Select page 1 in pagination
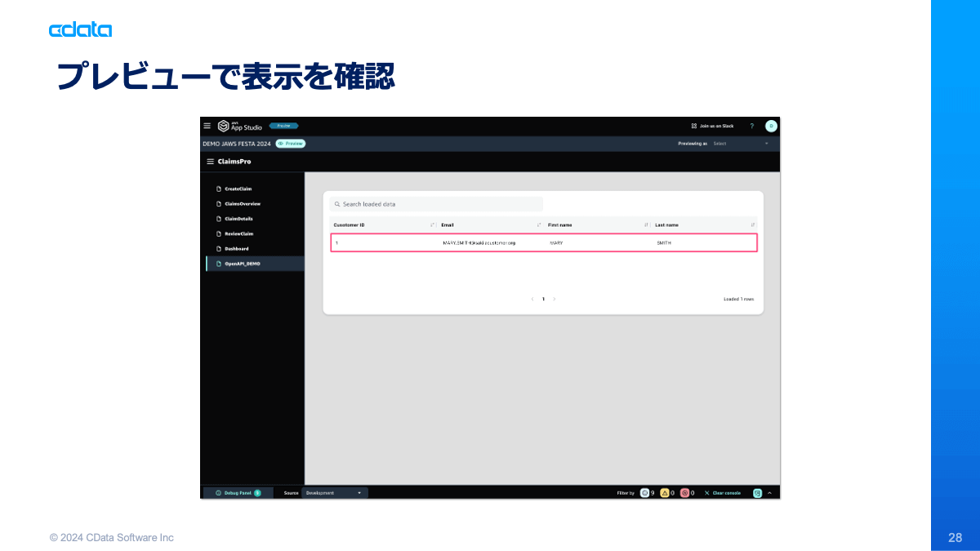The height and width of the screenshot is (551, 980). point(543,299)
